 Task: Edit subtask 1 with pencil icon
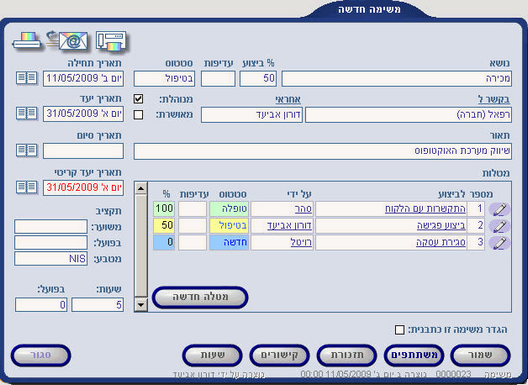(499, 210)
